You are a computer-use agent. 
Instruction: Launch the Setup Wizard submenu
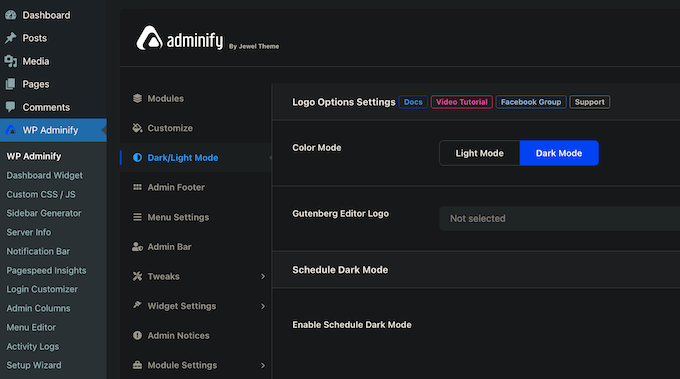[34, 365]
